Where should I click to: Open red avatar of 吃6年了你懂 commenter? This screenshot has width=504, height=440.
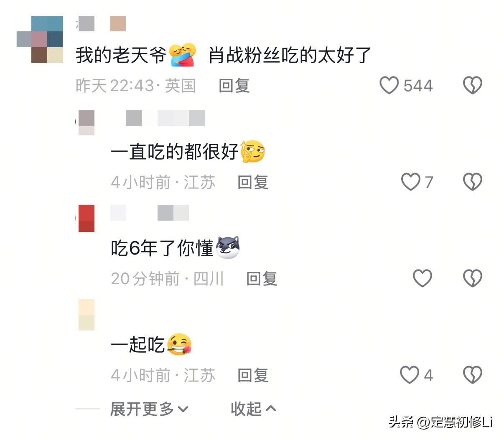pyautogui.click(x=86, y=218)
